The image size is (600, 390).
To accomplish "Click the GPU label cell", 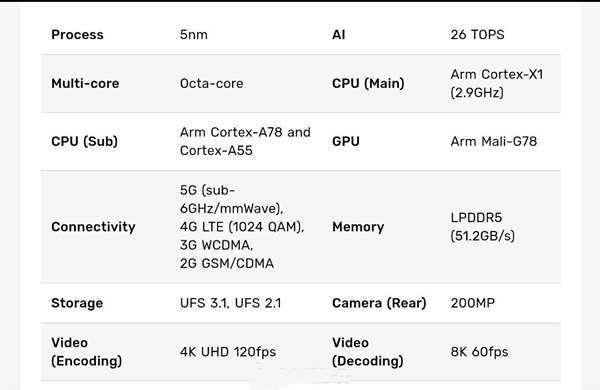I will click(x=346, y=141).
